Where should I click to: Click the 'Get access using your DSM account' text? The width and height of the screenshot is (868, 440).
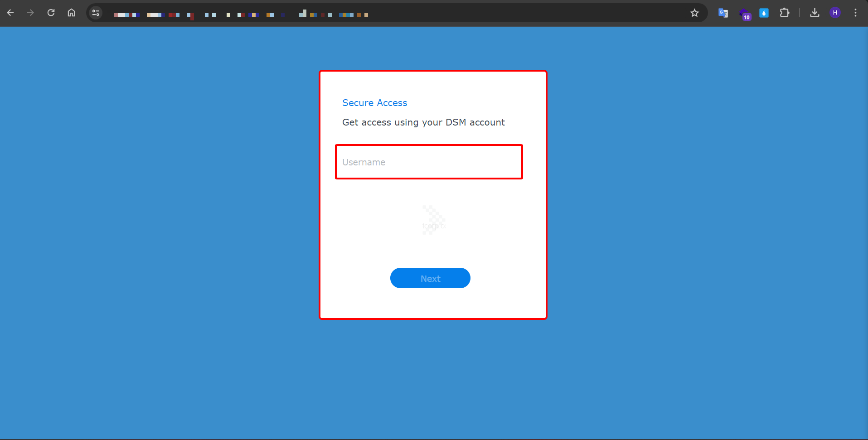(423, 122)
